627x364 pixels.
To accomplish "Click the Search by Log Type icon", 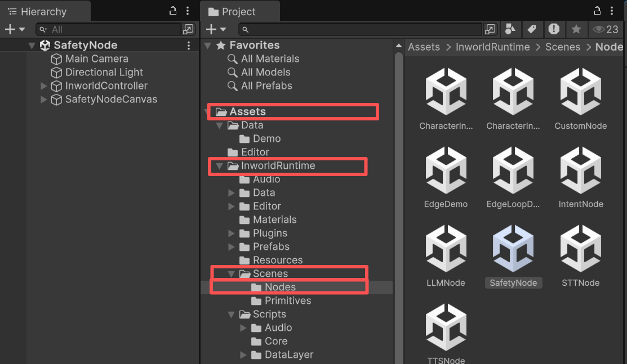I will 554,29.
